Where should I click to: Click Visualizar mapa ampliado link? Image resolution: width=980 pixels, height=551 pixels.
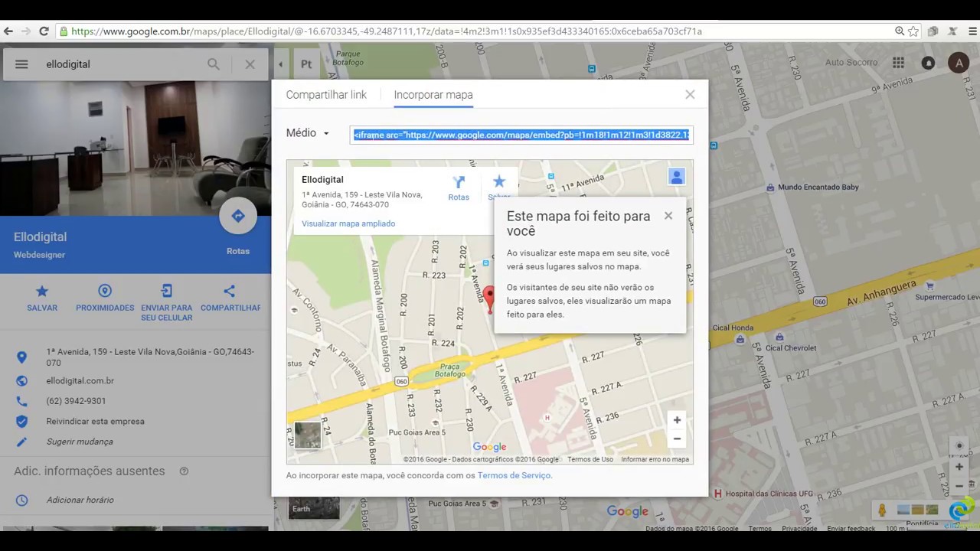(348, 223)
